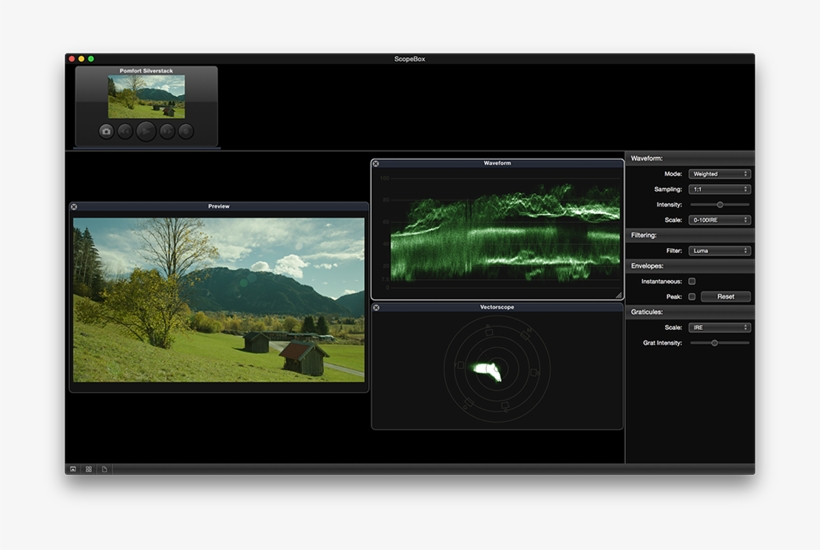The height and width of the screenshot is (550, 820).
Task: Click the Preview video image
Action: [x=219, y=300]
